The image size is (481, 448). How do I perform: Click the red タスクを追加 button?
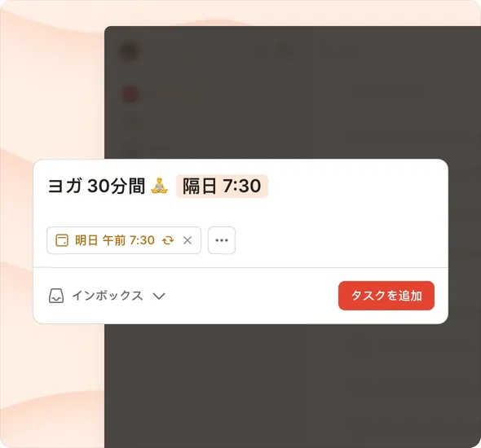[386, 296]
